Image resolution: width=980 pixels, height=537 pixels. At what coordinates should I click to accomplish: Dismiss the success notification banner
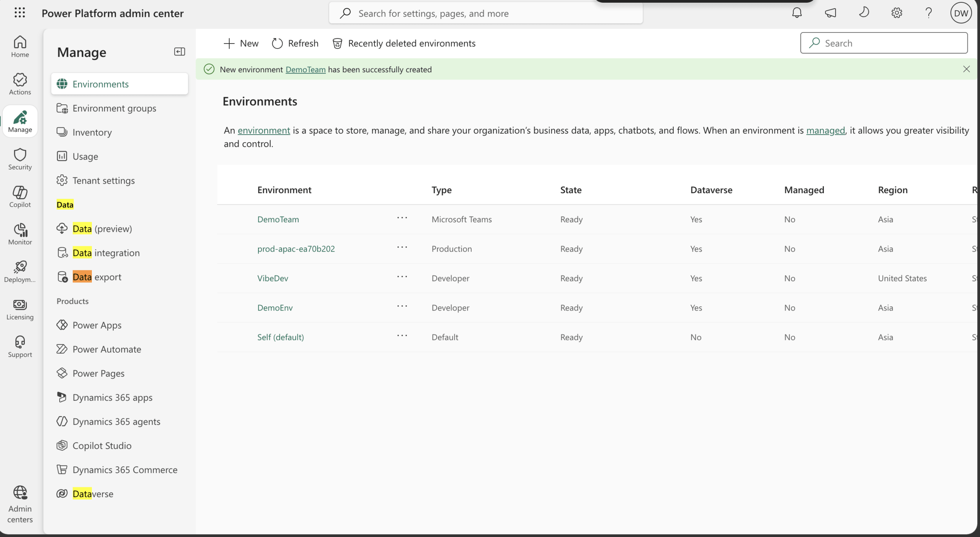(x=966, y=69)
